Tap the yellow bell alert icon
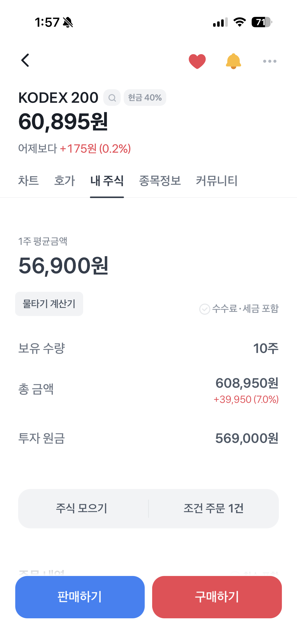297x644 pixels. [x=233, y=61]
